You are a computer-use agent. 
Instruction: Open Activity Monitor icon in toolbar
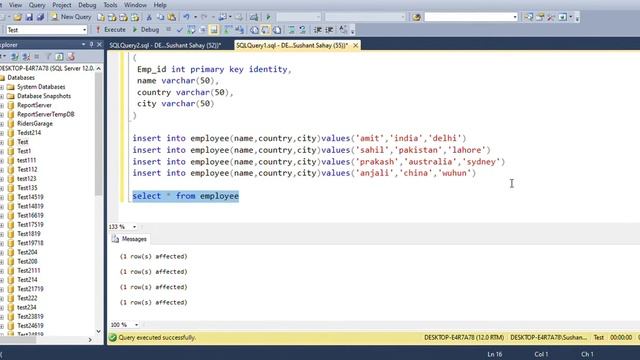(x=253, y=17)
